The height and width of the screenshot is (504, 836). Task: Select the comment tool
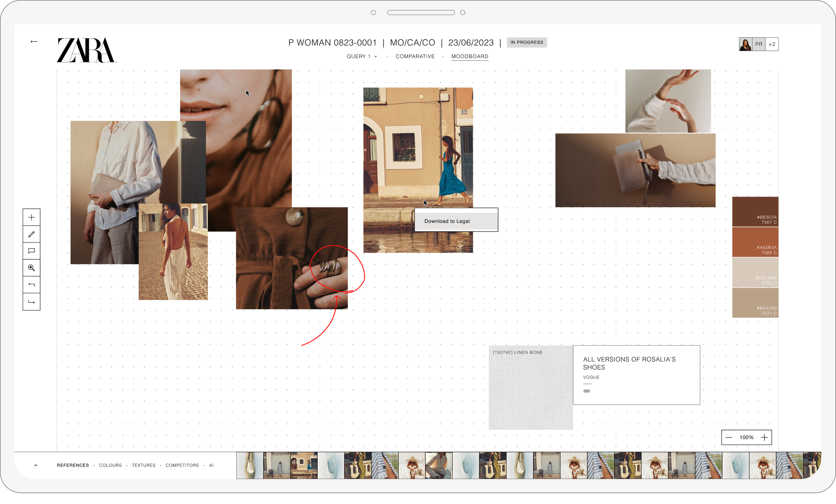pos(31,251)
